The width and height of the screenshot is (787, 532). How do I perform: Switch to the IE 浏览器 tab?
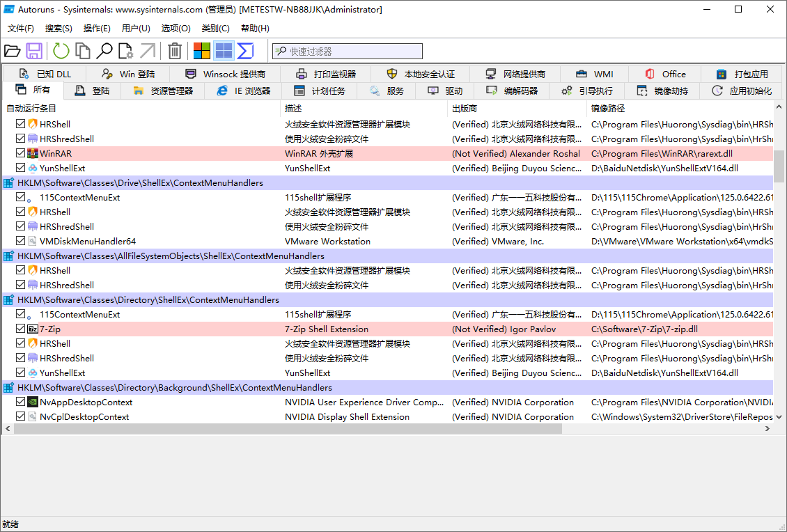click(x=244, y=91)
